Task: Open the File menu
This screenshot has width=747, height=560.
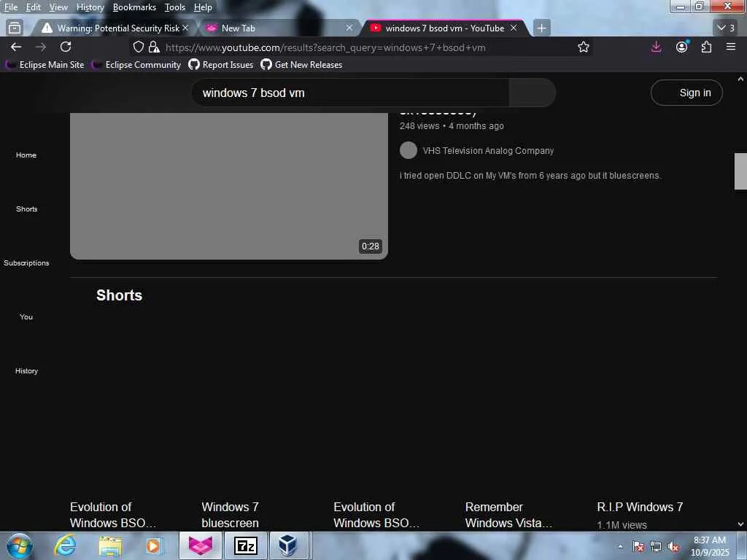Action: [10, 7]
